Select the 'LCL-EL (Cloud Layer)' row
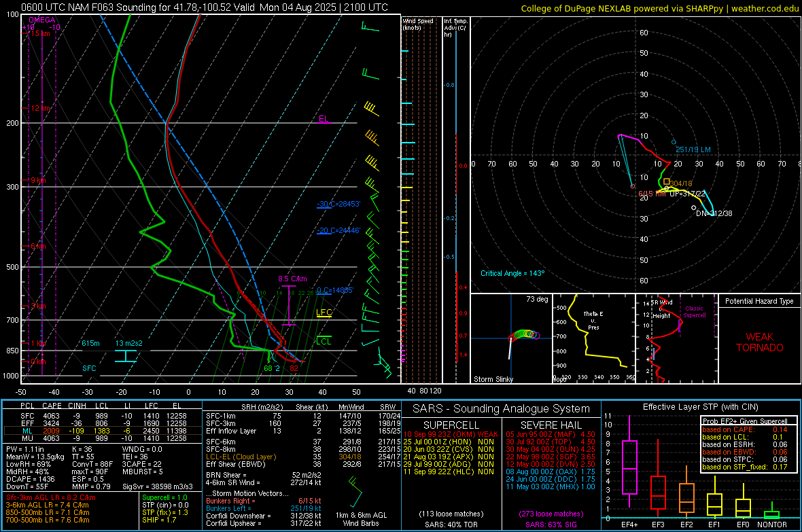This screenshot has width=802, height=532. tap(303, 457)
